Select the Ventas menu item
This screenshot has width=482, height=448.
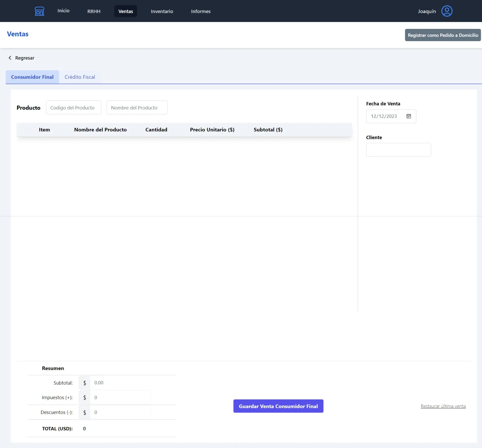tap(126, 11)
